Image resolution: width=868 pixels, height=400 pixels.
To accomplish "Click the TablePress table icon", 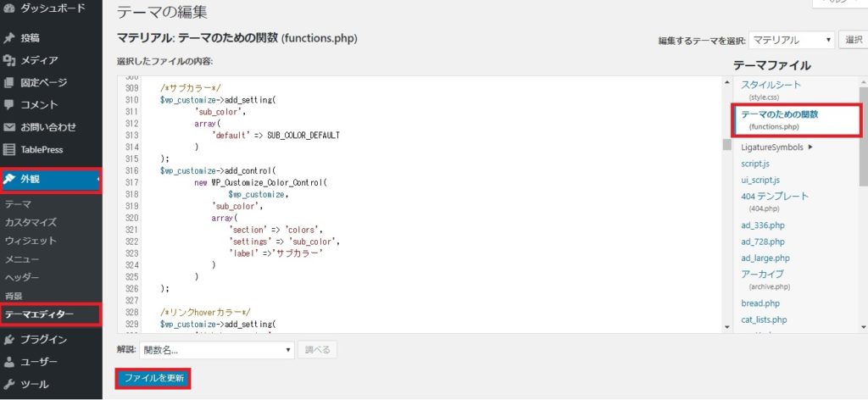I will pyautogui.click(x=8, y=149).
